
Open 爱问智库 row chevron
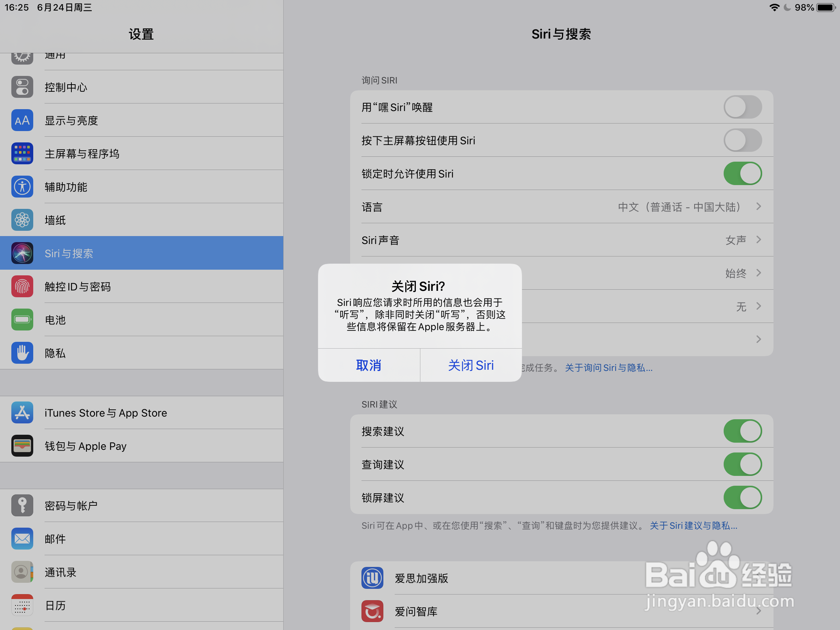[758, 611]
